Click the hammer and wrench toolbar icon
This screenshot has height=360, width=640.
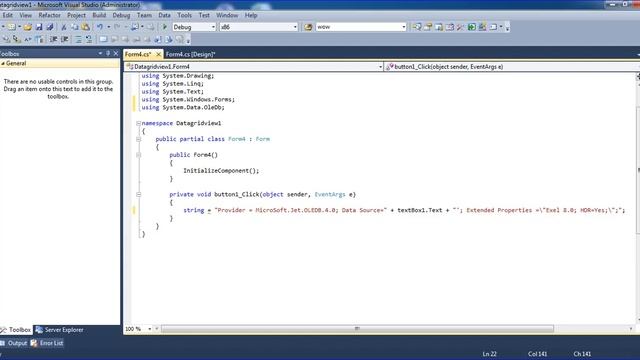pos(461,27)
